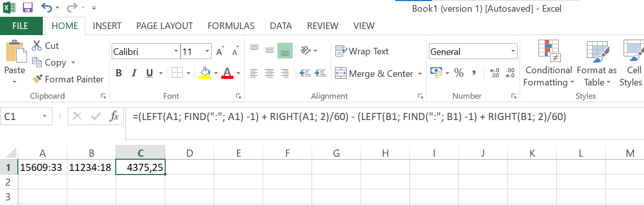Screen dimensions: 644x205
Task: Select cell B1 containing 11234:18
Action: pos(91,167)
